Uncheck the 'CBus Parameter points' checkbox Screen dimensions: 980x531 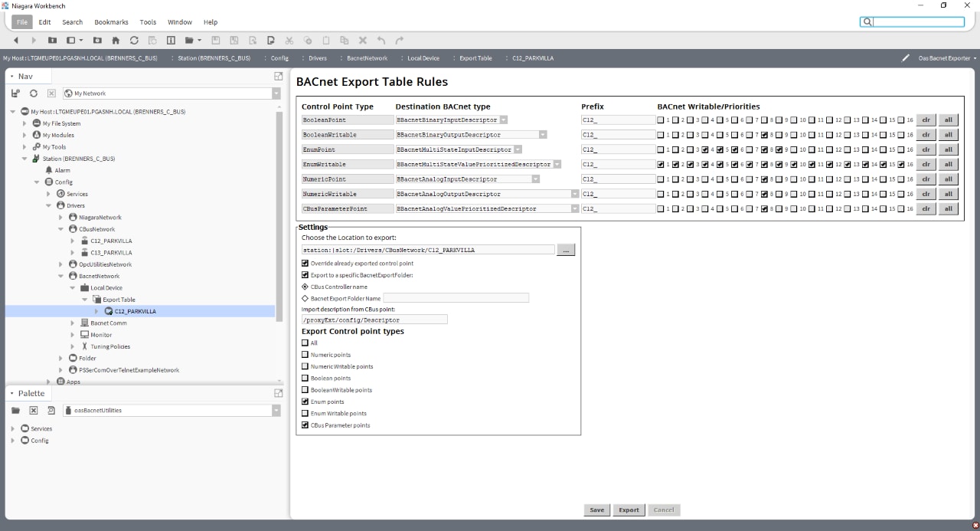(x=305, y=425)
